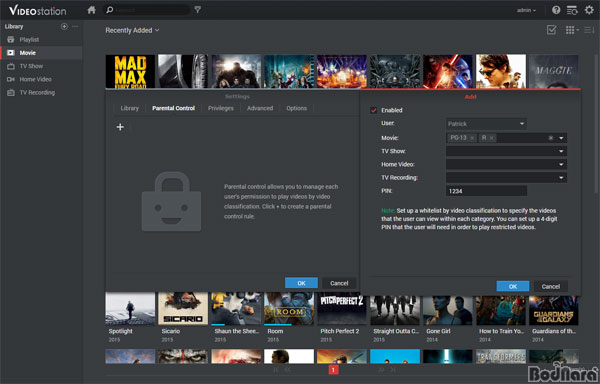Open the Mad Max poster
600x384 pixels.
pos(130,71)
